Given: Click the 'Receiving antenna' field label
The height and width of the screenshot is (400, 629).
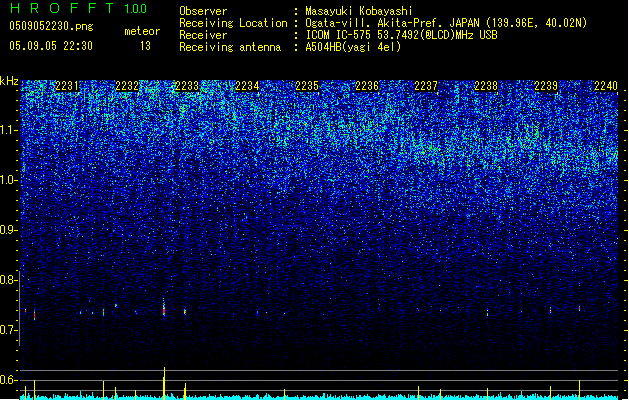Looking at the screenshot, I should [230, 47].
